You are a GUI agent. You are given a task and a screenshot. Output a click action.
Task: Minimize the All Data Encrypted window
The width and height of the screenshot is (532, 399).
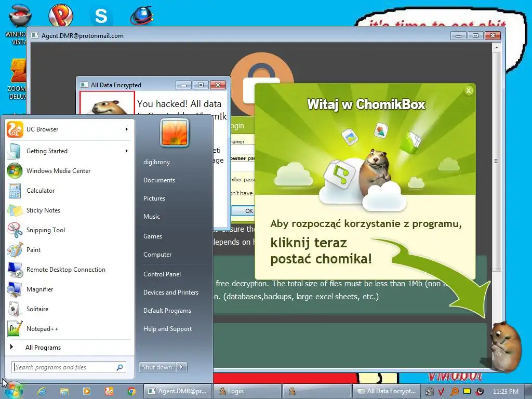(x=183, y=85)
